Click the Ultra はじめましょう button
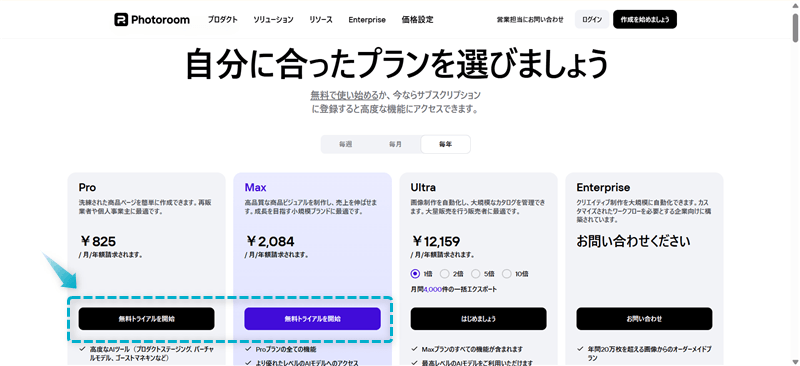The width and height of the screenshot is (800, 366). (478, 319)
